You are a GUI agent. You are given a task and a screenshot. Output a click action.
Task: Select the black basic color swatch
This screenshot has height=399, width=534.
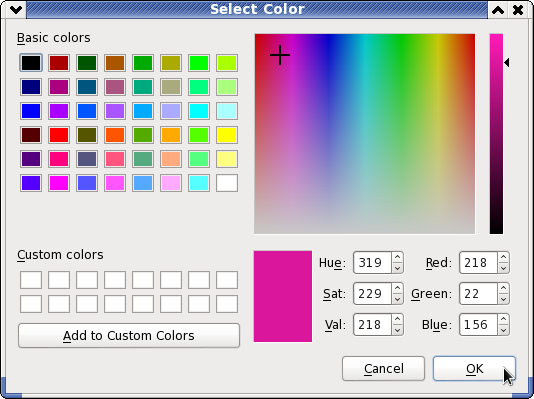tap(31, 63)
